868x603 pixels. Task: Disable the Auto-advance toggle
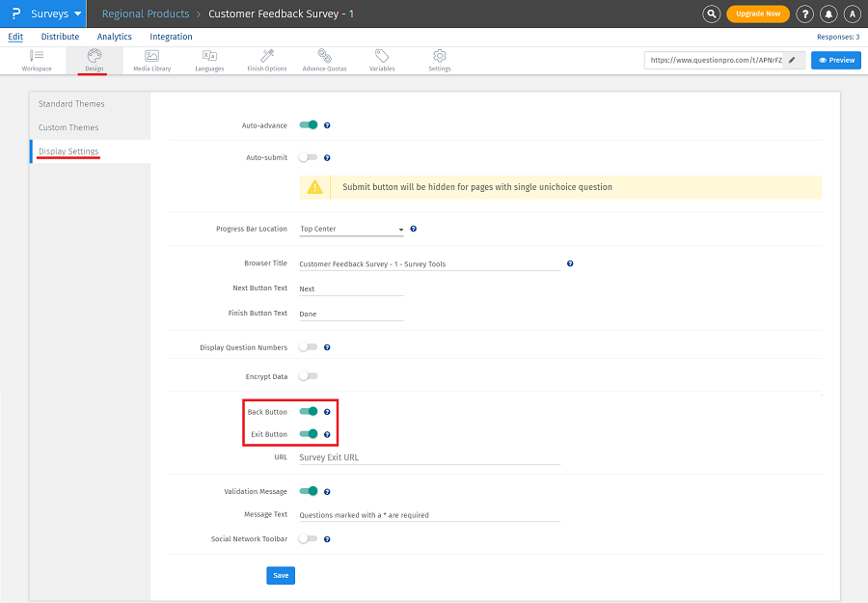point(309,124)
